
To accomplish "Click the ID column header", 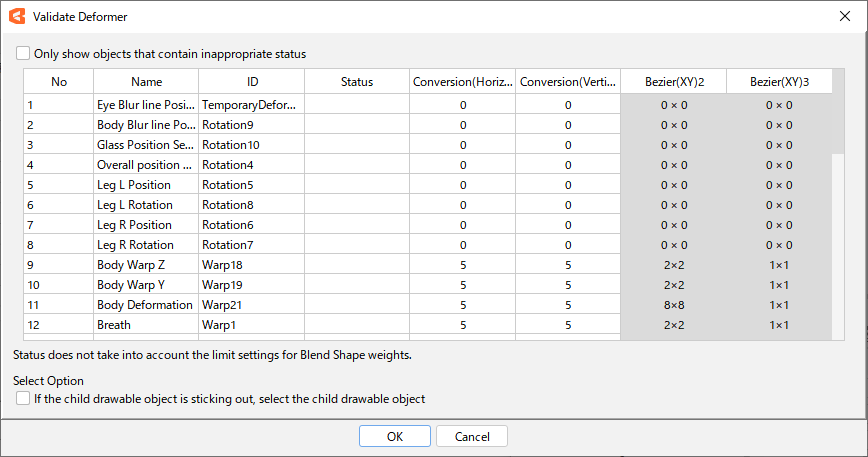I will pos(252,82).
